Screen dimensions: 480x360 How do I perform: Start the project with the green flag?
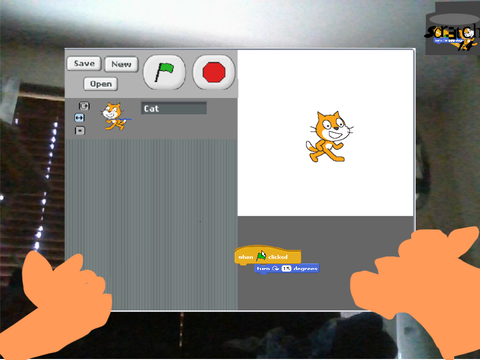click(x=164, y=72)
